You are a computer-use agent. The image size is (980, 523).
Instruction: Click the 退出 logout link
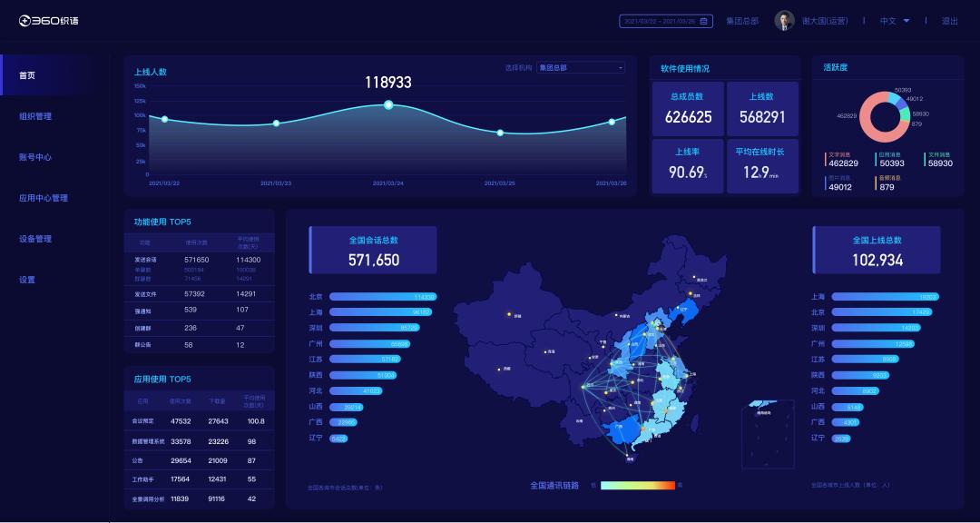(952, 20)
